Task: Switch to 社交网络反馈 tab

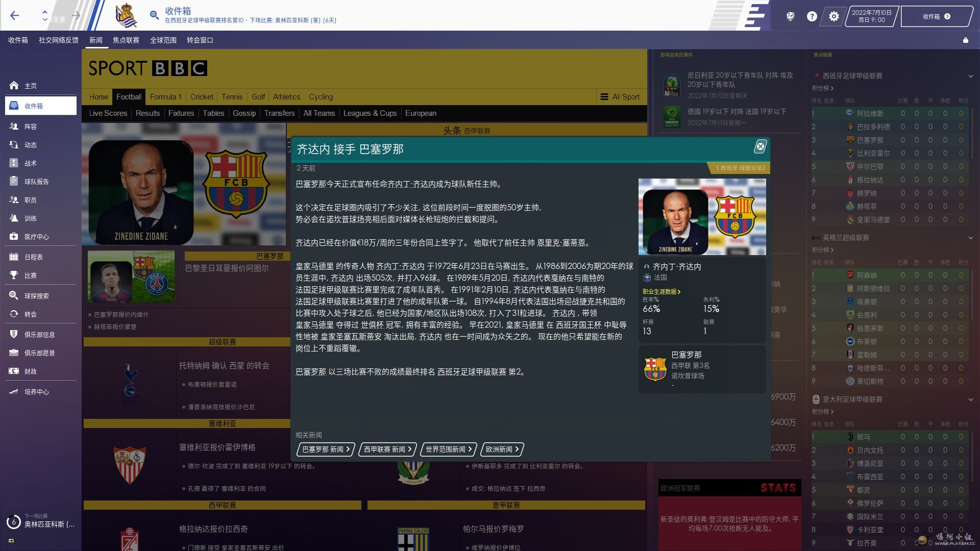Action: tap(59, 40)
